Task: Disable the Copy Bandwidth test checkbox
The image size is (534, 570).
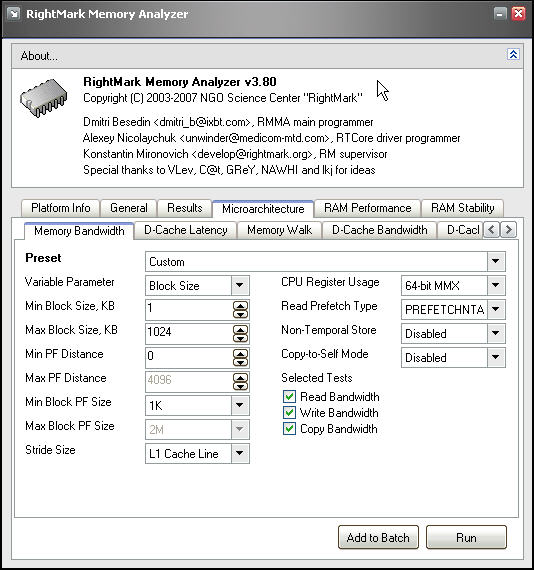Action: tap(289, 429)
